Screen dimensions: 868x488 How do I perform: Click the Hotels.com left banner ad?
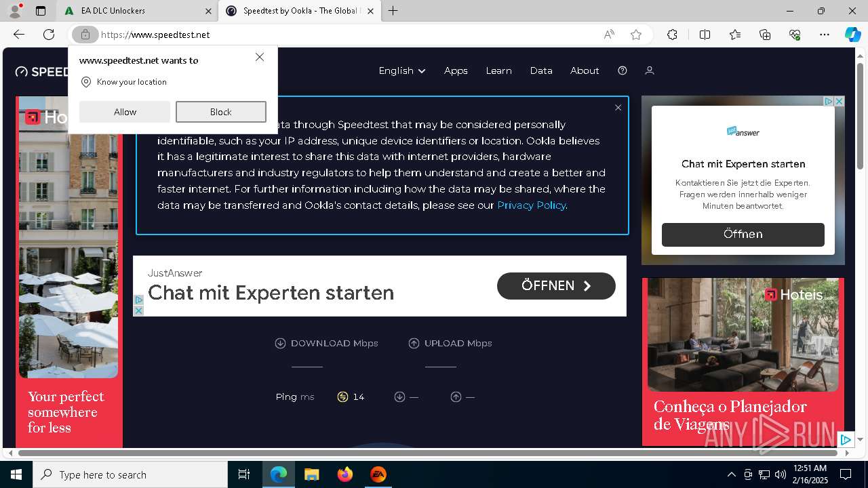[x=69, y=271]
